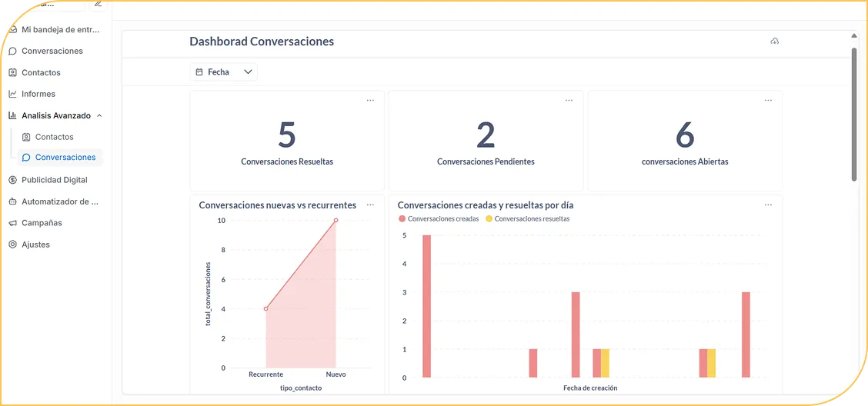Open Mi bandeja de entrada

[x=60, y=30]
